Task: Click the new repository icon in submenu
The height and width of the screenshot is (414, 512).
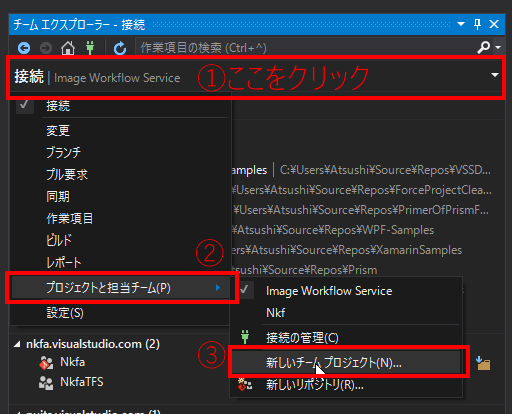Action: click(x=245, y=384)
